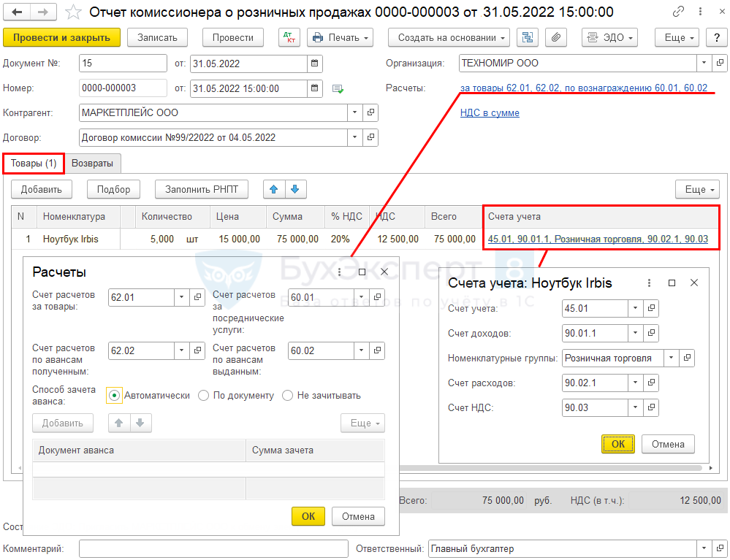The height and width of the screenshot is (560, 730).
Task: Open help with the question mark button
Action: point(717,38)
